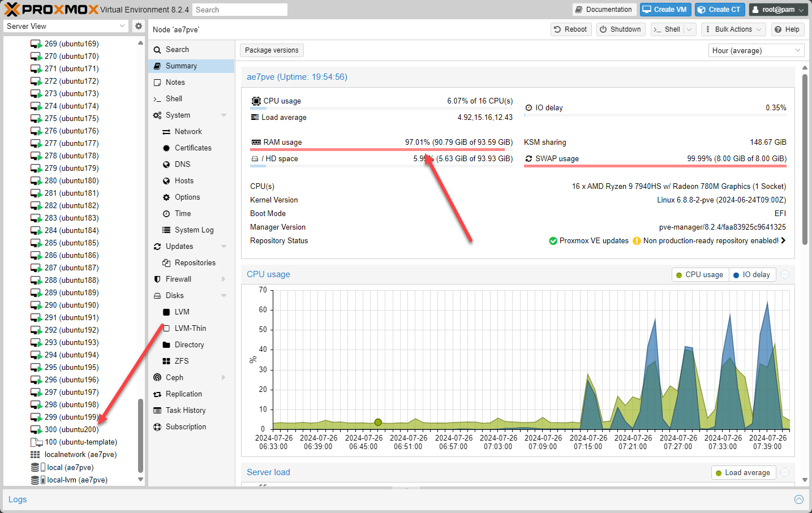Click the local-lvm storage icon
The width and height of the screenshot is (812, 513).
38,480
